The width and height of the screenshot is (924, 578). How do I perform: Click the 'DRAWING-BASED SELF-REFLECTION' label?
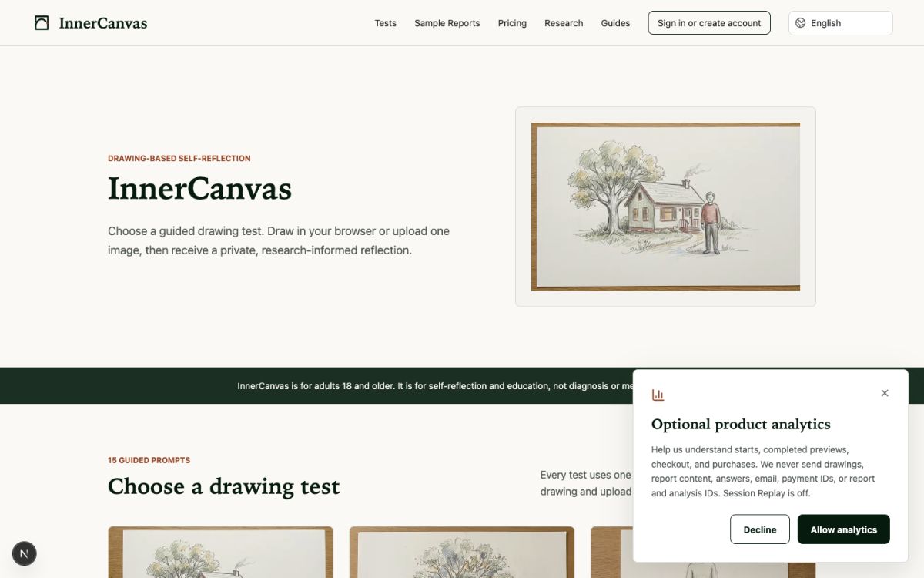click(179, 159)
